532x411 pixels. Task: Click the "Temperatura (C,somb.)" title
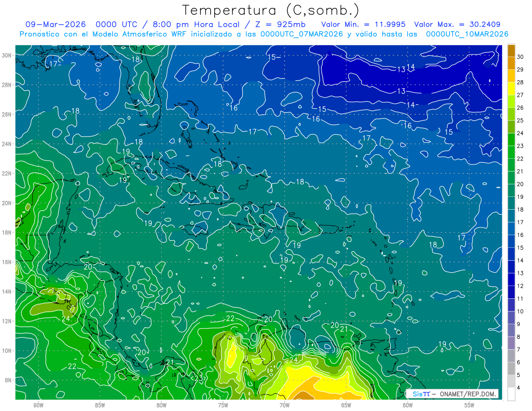point(270,11)
